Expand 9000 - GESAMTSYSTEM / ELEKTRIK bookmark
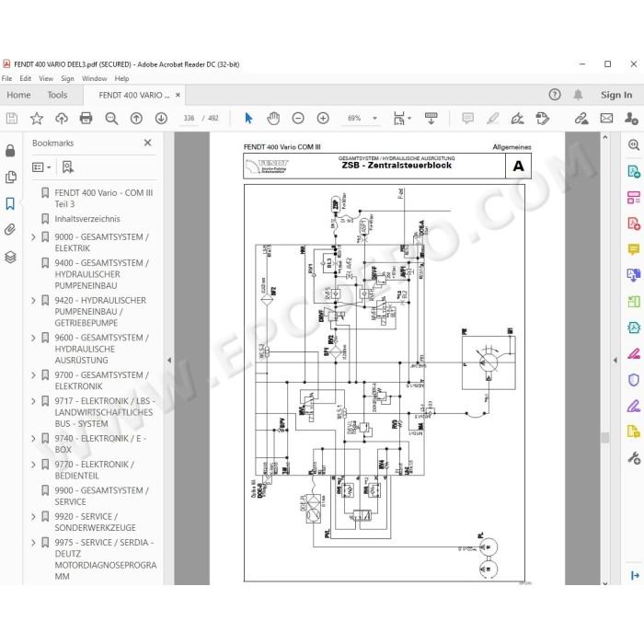Image resolution: width=644 pixels, height=644 pixels. (x=34, y=237)
